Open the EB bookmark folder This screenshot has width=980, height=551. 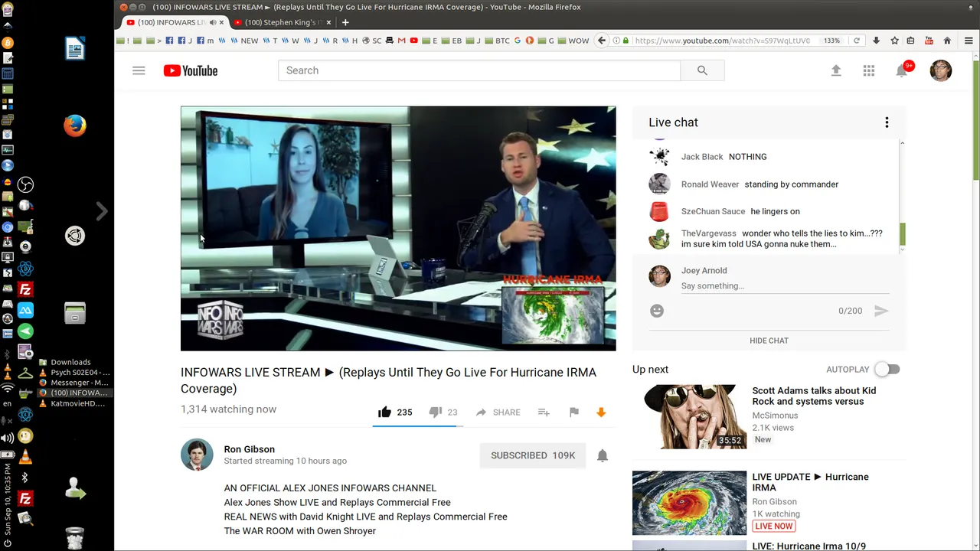tap(452, 41)
